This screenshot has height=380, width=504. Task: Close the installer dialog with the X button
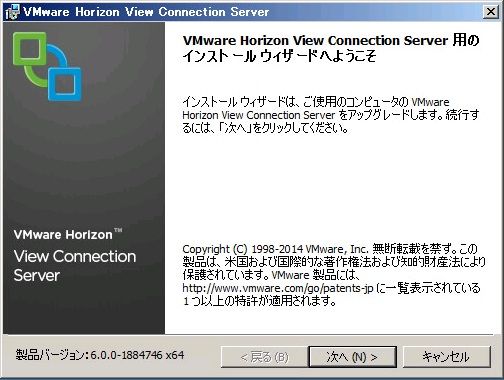point(490,12)
